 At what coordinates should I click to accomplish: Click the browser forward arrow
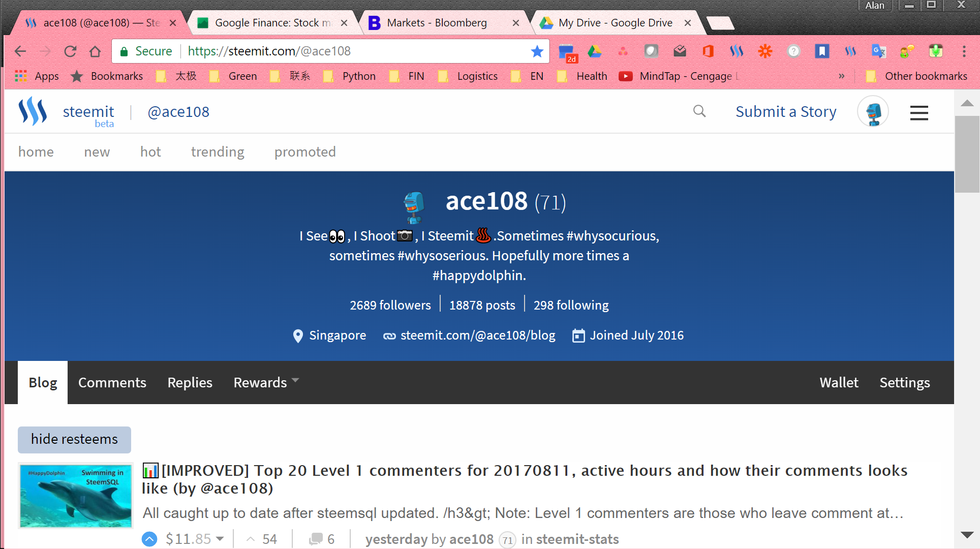pyautogui.click(x=46, y=51)
